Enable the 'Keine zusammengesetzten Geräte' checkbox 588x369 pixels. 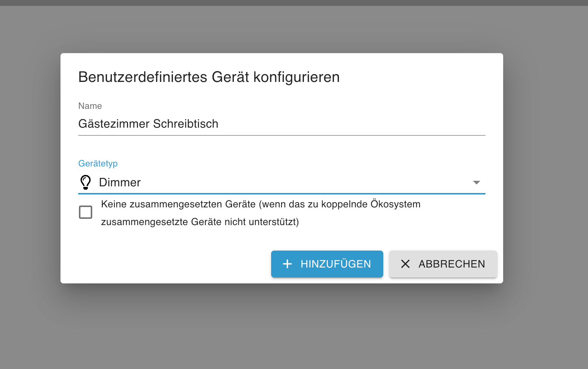tap(86, 212)
